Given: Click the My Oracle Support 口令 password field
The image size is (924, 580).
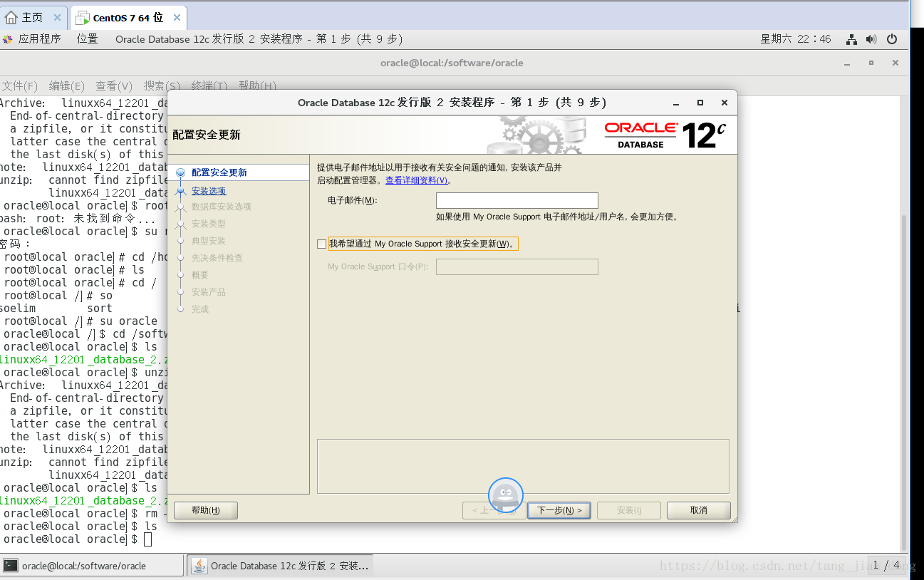Looking at the screenshot, I should (517, 266).
